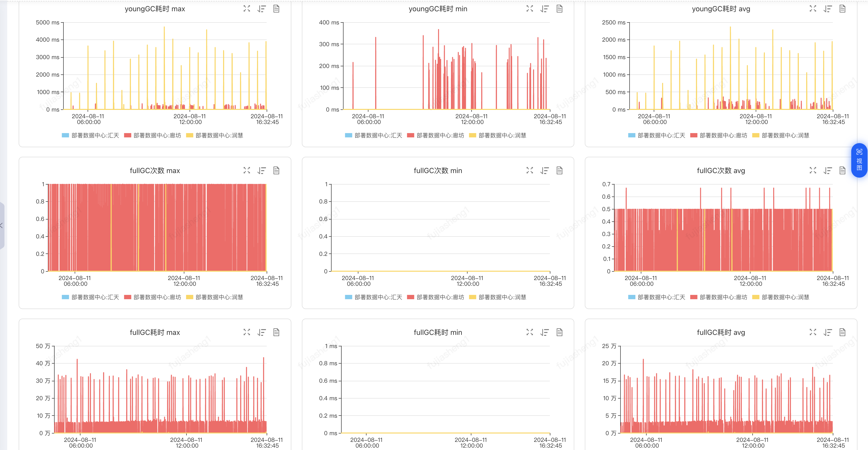Screen dimensions: 868x450
Task: Click yellow 润慧 swatch in youngGC耗时 avg legend
Action: [x=756, y=135]
